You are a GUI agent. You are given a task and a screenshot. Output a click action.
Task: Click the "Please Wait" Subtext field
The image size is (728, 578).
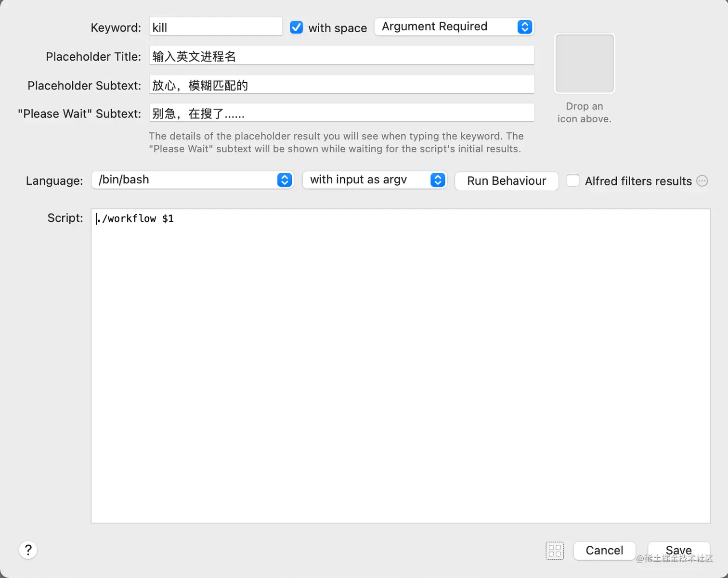(341, 113)
